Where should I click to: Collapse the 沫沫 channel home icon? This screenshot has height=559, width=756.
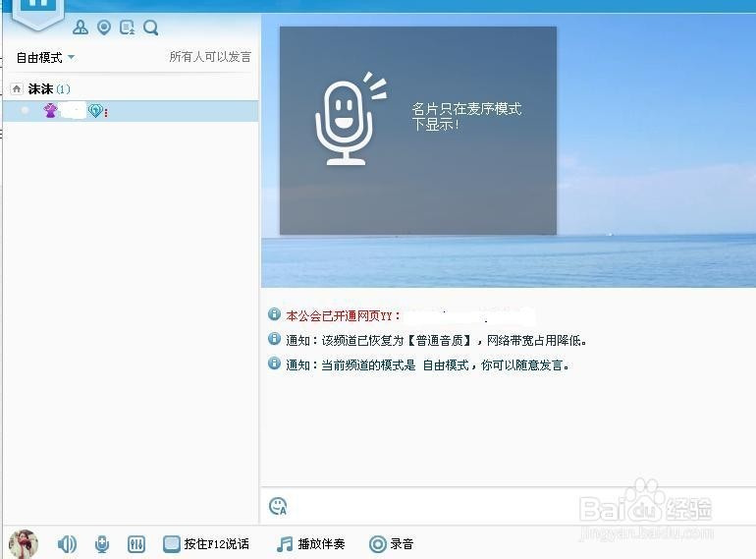coord(17,88)
